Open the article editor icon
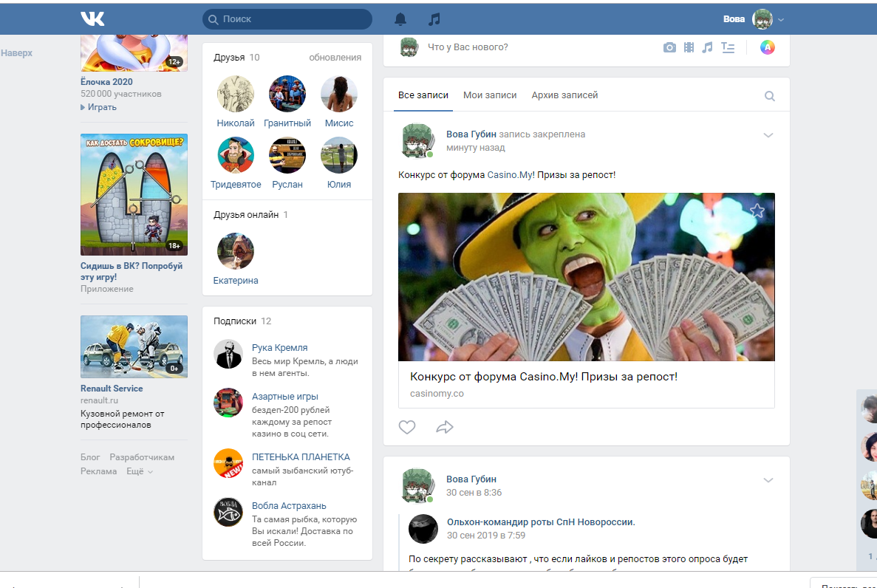This screenshot has width=877, height=588. pyautogui.click(x=728, y=47)
